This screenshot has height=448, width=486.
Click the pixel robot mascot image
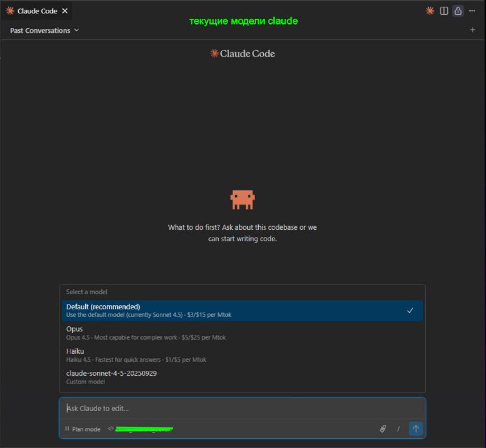[x=242, y=200]
